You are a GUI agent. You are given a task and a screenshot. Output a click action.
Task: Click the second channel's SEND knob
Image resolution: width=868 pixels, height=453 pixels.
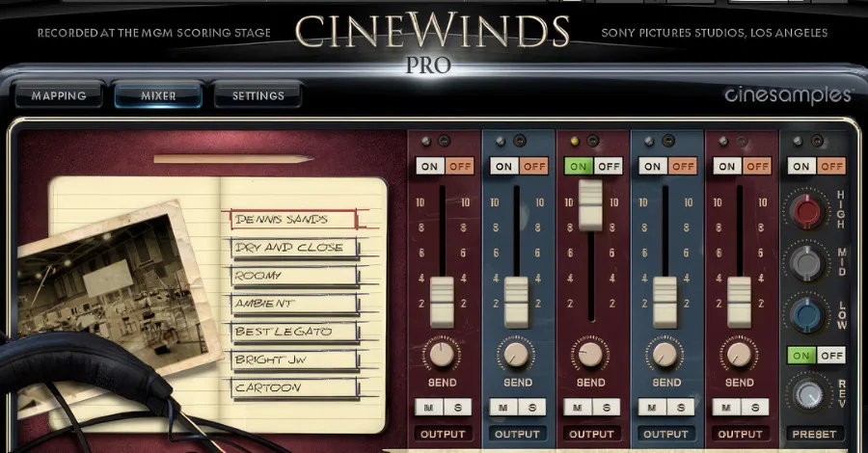click(x=516, y=355)
